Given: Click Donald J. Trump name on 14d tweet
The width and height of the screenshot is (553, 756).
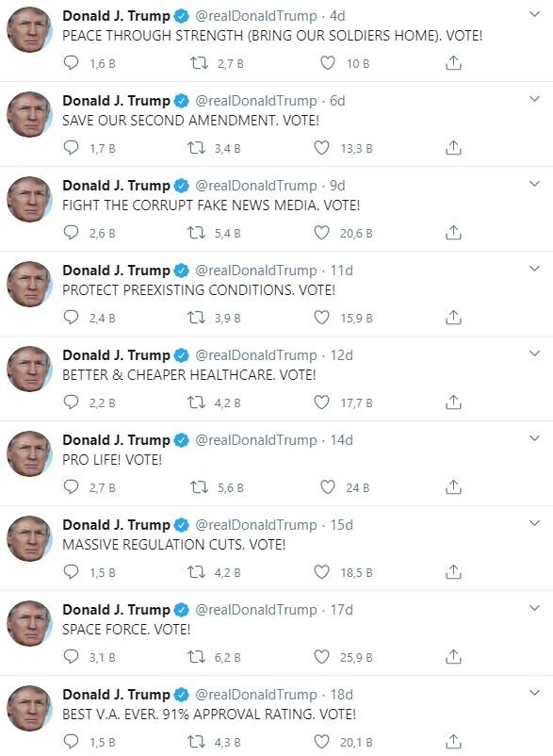Looking at the screenshot, I should [116, 440].
